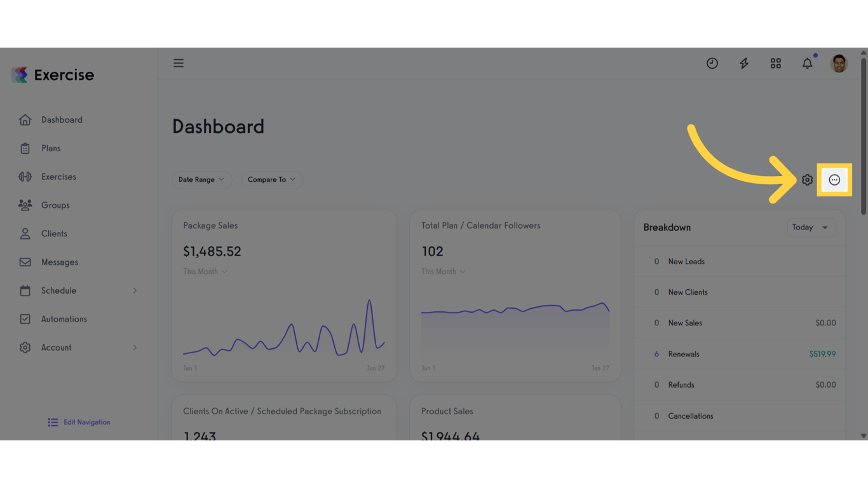Expand the Schedule sidebar submenu

135,291
